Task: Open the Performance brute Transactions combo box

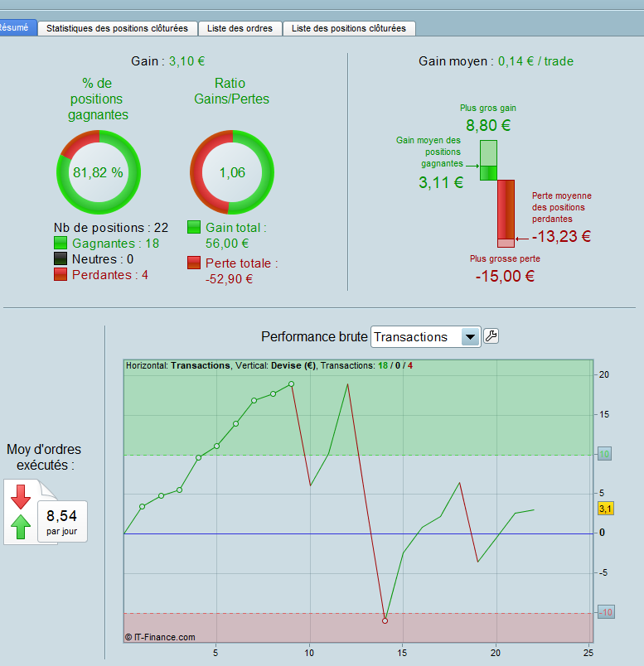Action: (x=426, y=337)
